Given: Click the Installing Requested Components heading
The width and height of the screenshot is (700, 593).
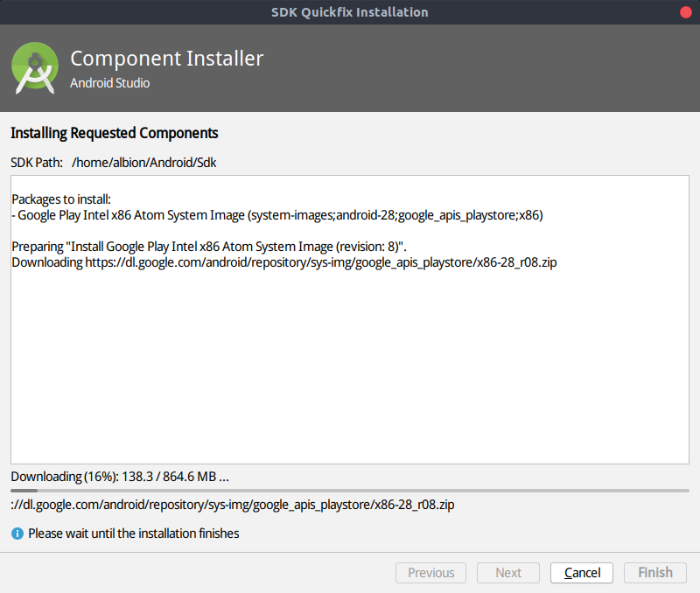Looking at the screenshot, I should [114, 133].
